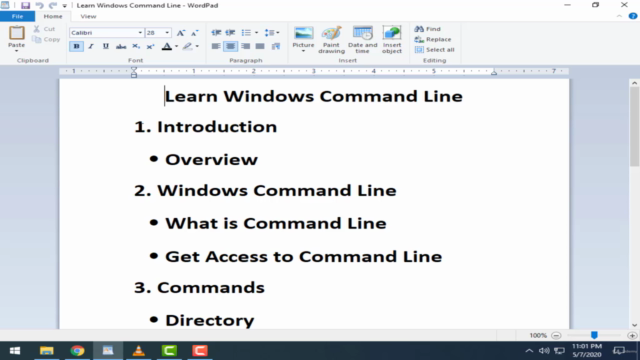Open File Explorer from the taskbar

(47, 351)
